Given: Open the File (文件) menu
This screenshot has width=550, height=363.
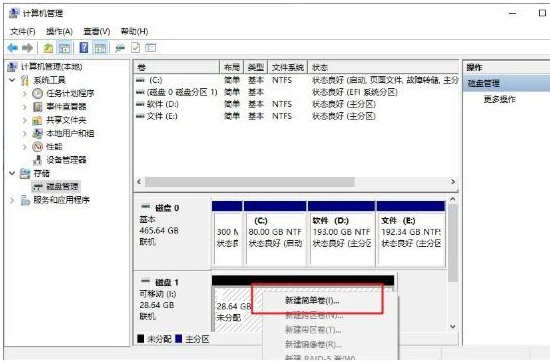Looking at the screenshot, I should (23, 32).
